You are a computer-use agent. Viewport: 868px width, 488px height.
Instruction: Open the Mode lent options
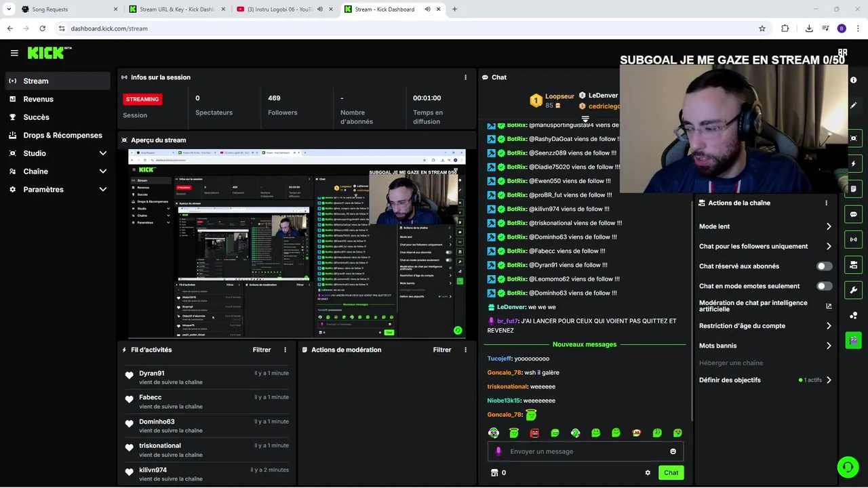click(x=766, y=226)
